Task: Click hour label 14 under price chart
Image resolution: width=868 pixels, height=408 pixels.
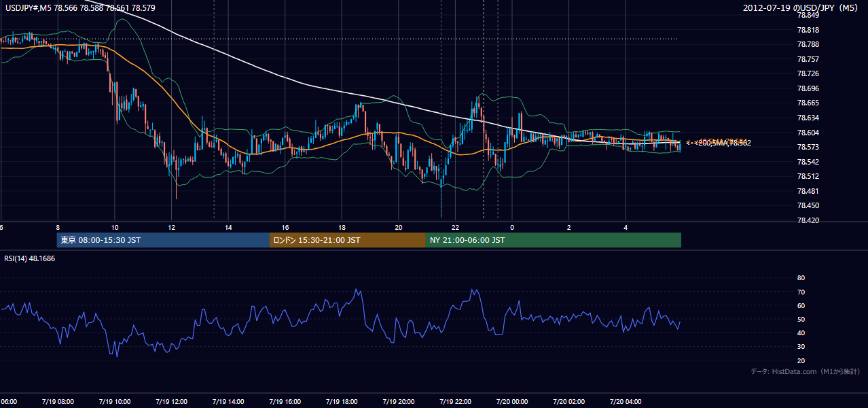Action: tap(229, 227)
